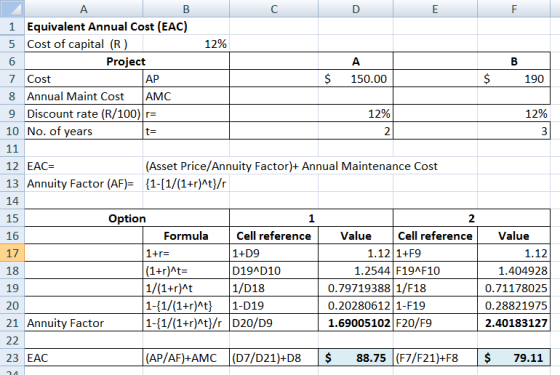Select column A header

(84, 9)
